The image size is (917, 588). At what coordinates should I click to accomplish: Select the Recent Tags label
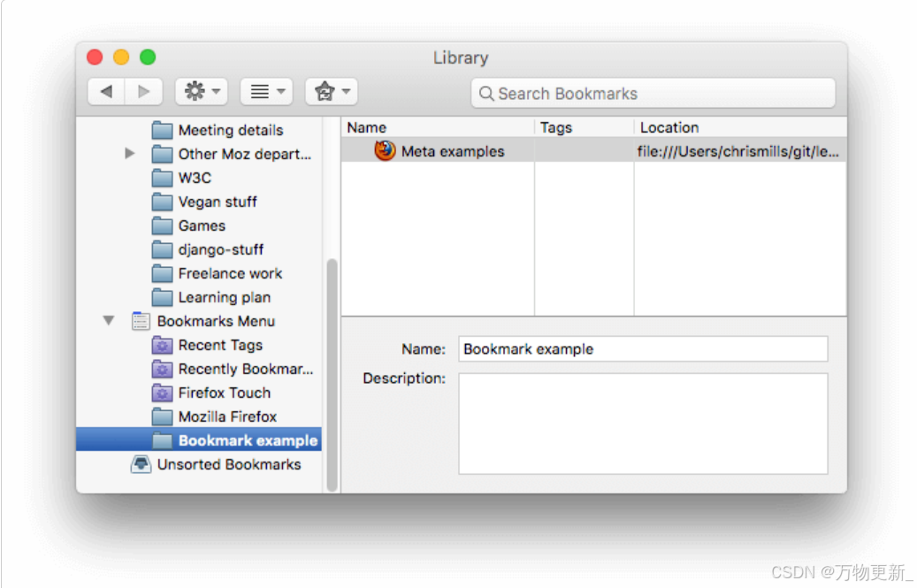220,346
